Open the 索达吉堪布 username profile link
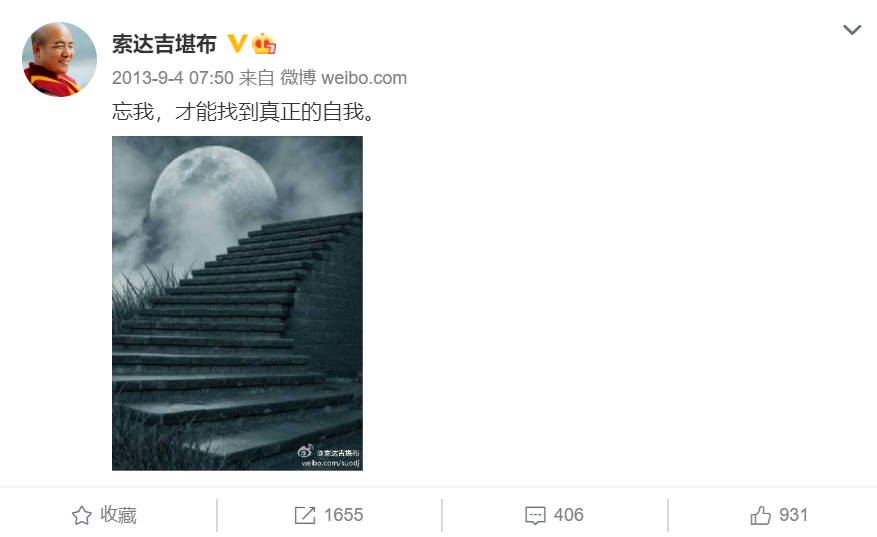 [164, 44]
